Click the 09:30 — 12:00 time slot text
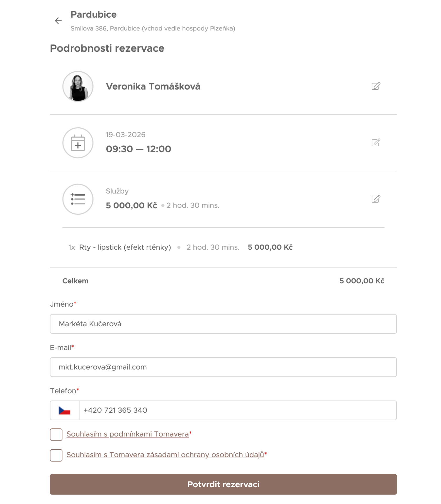 138,149
